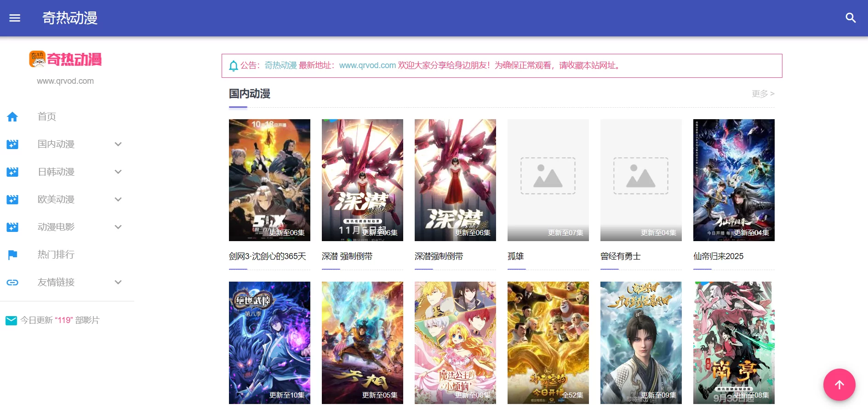Expand the 日韩动漫 submenu chevron

coord(118,172)
